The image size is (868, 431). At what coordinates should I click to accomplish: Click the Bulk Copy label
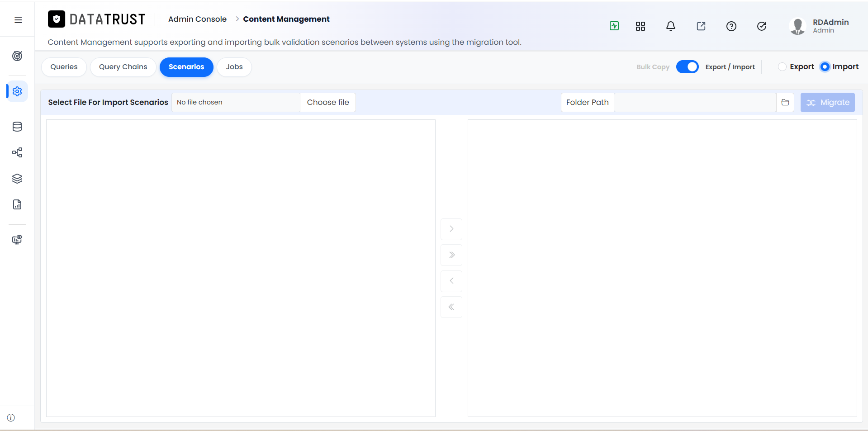[653, 67]
